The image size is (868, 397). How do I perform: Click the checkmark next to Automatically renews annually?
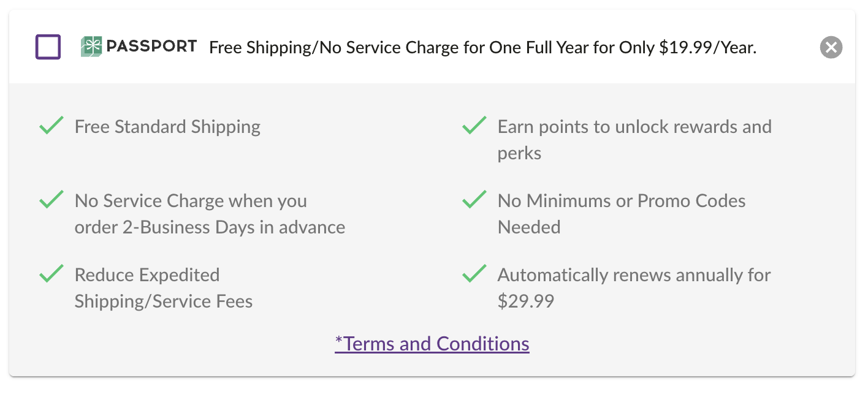[473, 274]
